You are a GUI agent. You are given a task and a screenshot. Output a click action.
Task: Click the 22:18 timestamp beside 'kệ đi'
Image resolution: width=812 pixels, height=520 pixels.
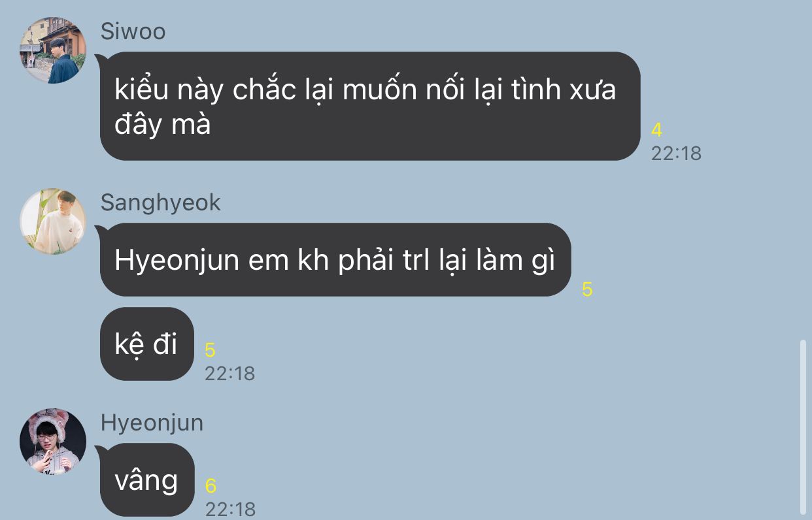(x=229, y=373)
